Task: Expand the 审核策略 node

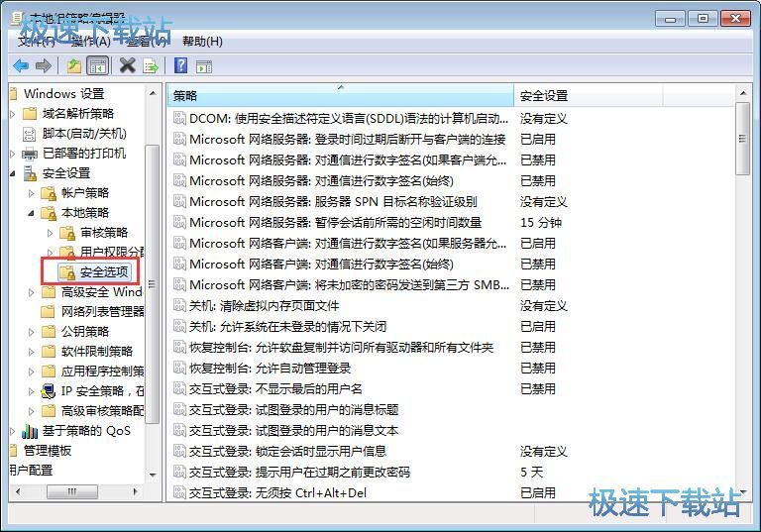Action: [x=50, y=233]
